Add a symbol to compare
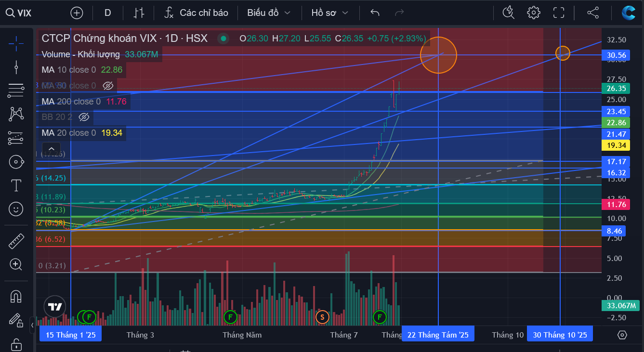The height and width of the screenshot is (352, 644). pyautogui.click(x=77, y=13)
